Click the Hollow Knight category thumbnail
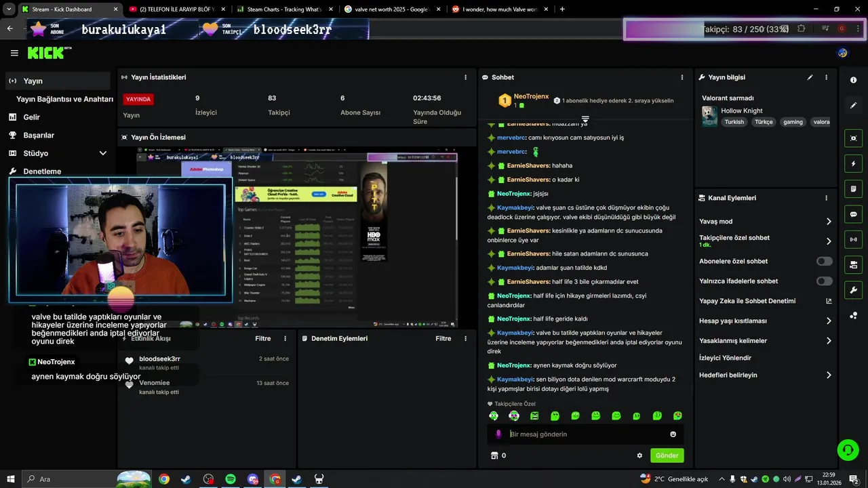The width and height of the screenshot is (868, 488). click(709, 116)
